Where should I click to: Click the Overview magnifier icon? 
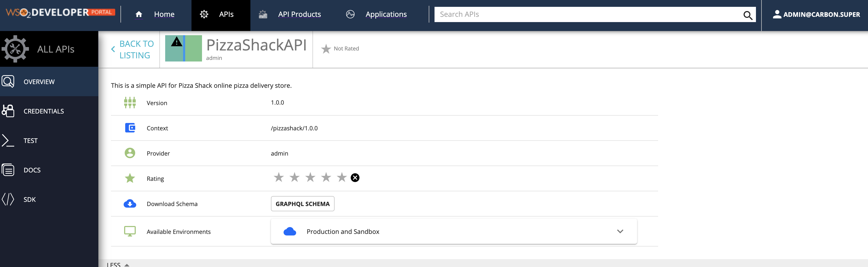coord(8,81)
